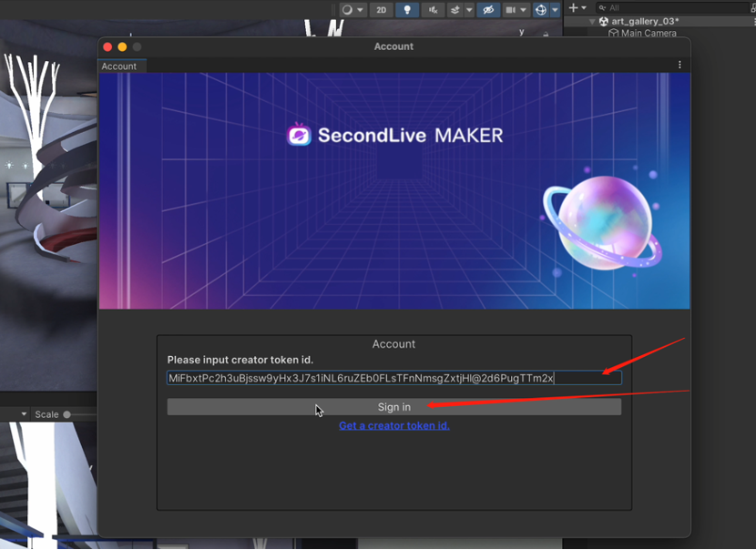
Task: Click the hierarchy search field
Action: [x=674, y=7]
